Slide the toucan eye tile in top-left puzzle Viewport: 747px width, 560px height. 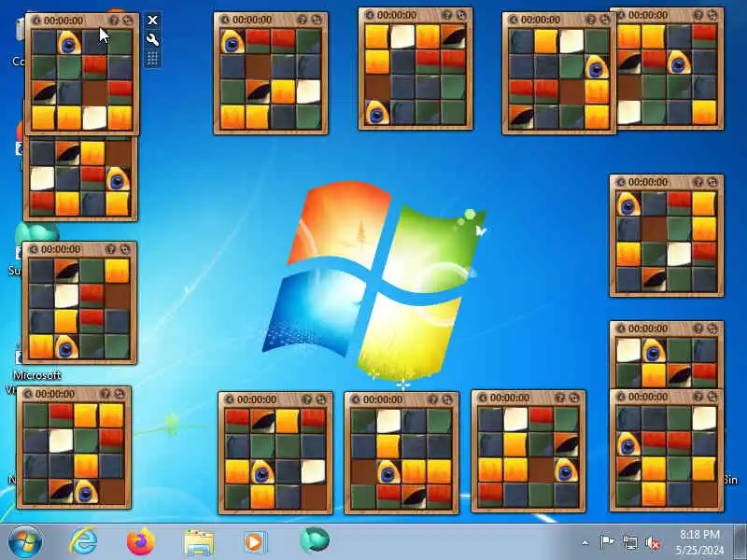tap(69, 42)
